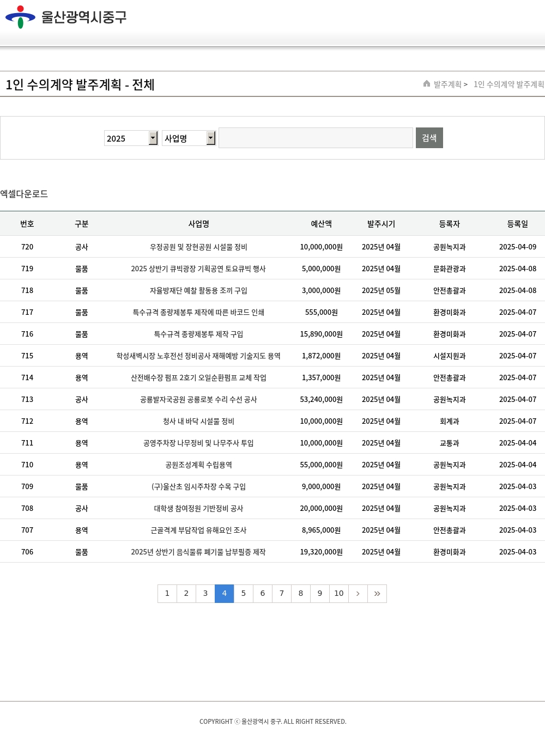Click registration date 2025-04-09
This screenshot has width=545, height=756.
518,247
